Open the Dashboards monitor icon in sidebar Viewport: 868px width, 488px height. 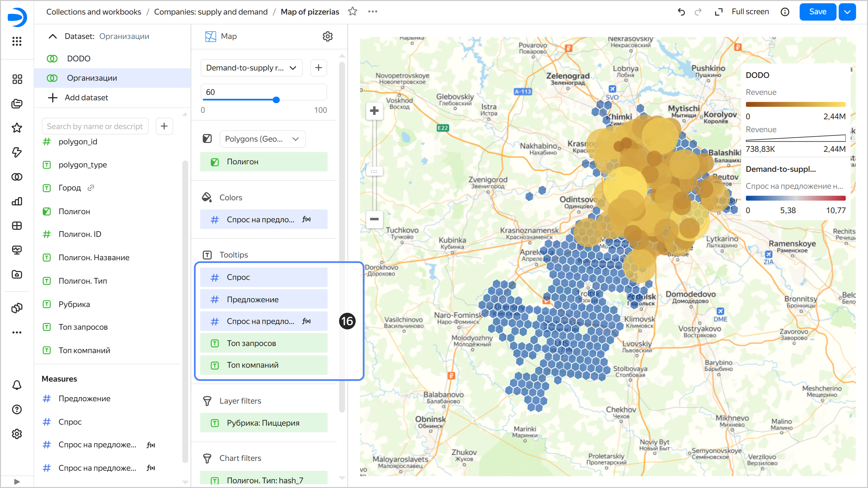coord(17,250)
